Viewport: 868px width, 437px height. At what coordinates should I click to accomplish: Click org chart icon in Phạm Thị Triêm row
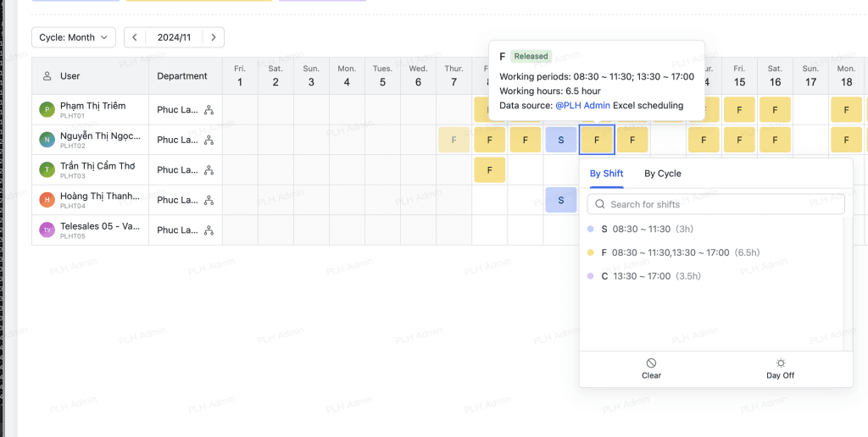tap(209, 110)
